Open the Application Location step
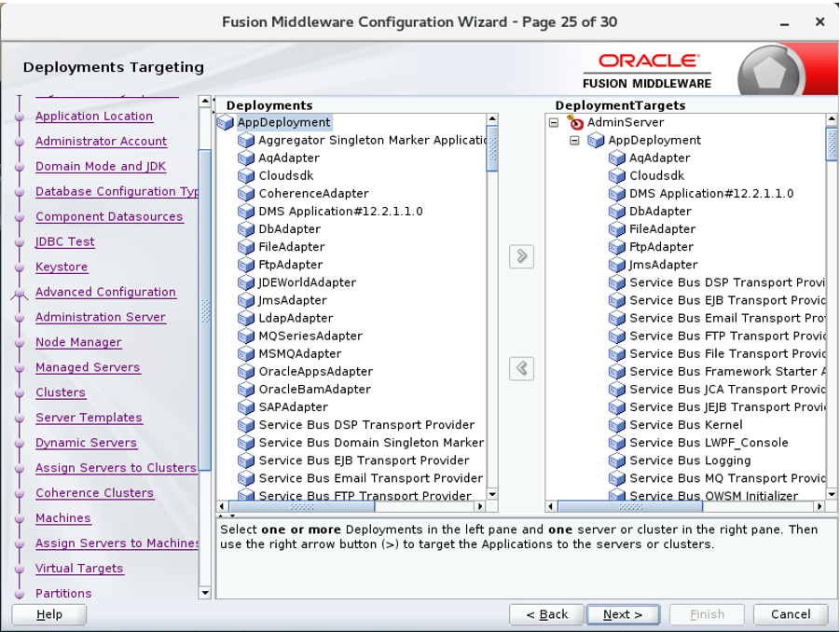Viewport: 840px width, 632px height. (x=94, y=117)
